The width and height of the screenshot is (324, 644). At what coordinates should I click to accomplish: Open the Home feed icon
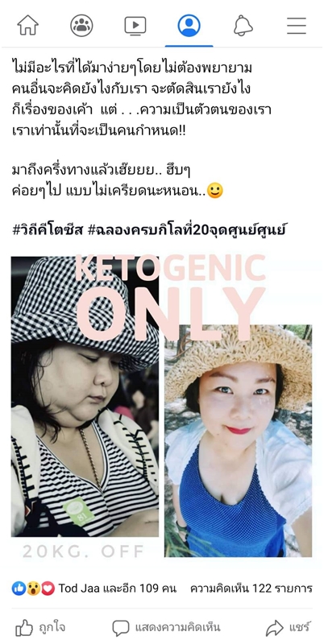pyautogui.click(x=27, y=26)
